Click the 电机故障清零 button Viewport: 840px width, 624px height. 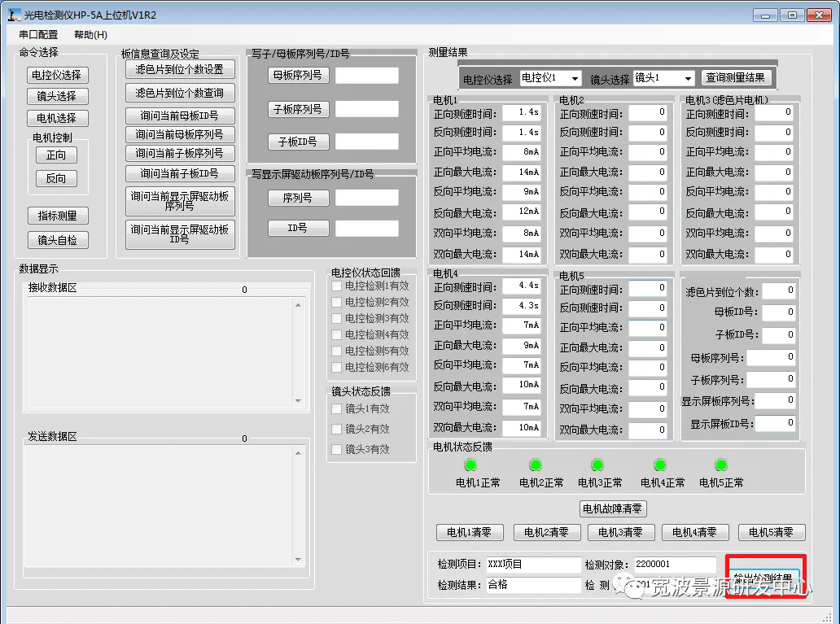[613, 508]
